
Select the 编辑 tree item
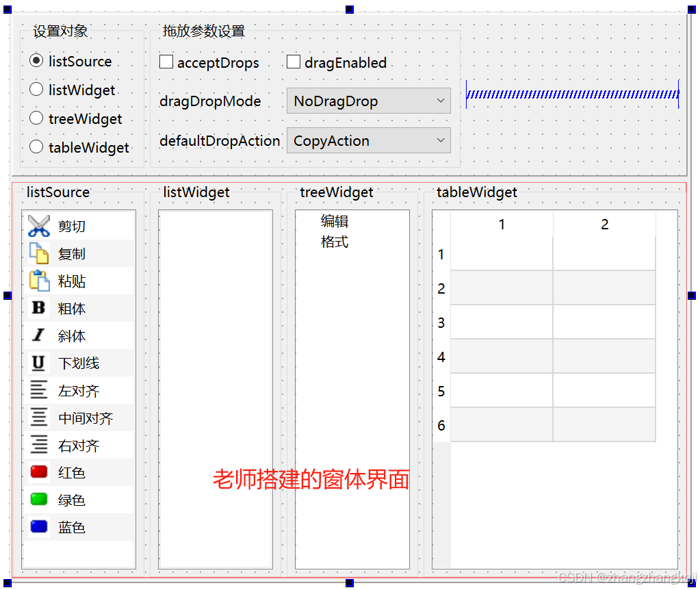pyautogui.click(x=335, y=221)
